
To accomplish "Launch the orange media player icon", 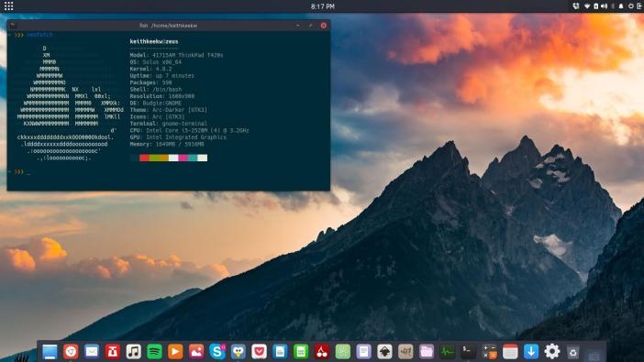I will (x=175, y=352).
